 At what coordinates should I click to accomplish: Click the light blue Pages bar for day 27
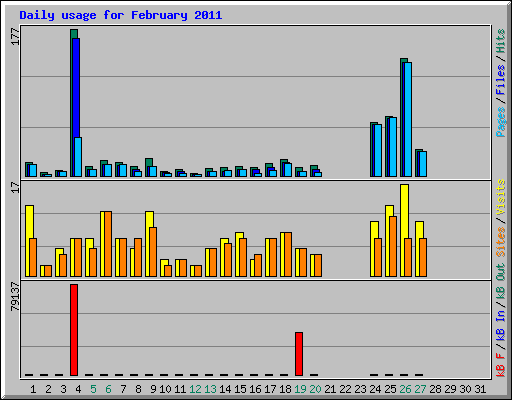(x=423, y=164)
